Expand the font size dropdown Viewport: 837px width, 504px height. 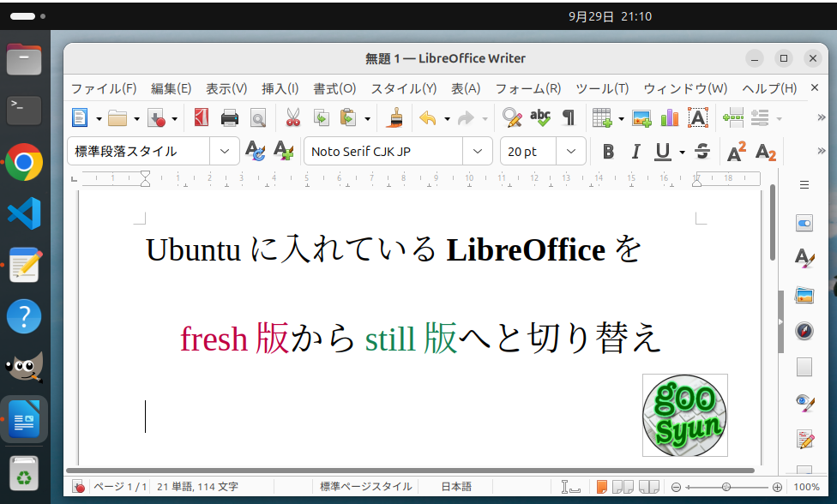[x=570, y=152]
